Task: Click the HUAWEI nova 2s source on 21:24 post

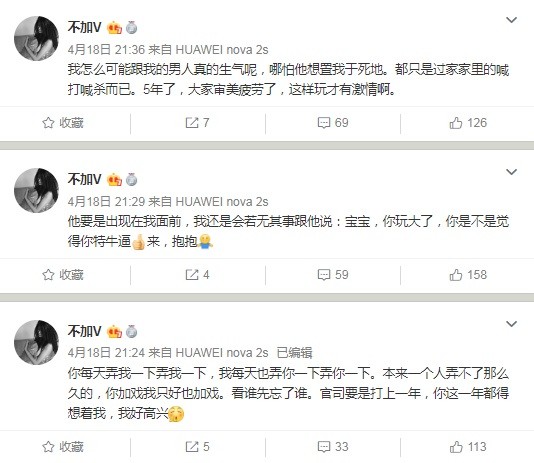Action: pyautogui.click(x=222, y=353)
